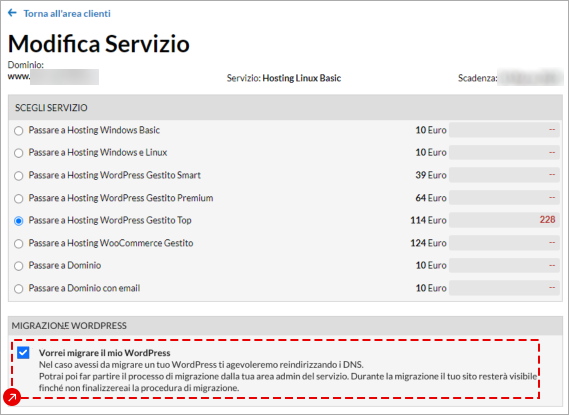Click the back arrow icon
The width and height of the screenshot is (569, 415).
(12, 13)
